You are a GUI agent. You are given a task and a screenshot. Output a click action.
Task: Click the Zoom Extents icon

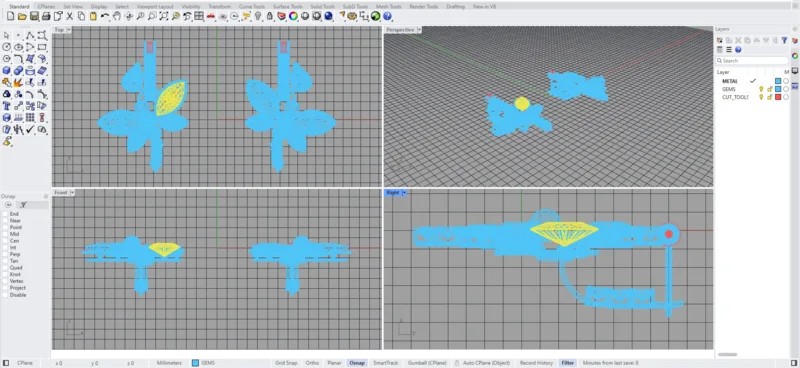point(163,16)
